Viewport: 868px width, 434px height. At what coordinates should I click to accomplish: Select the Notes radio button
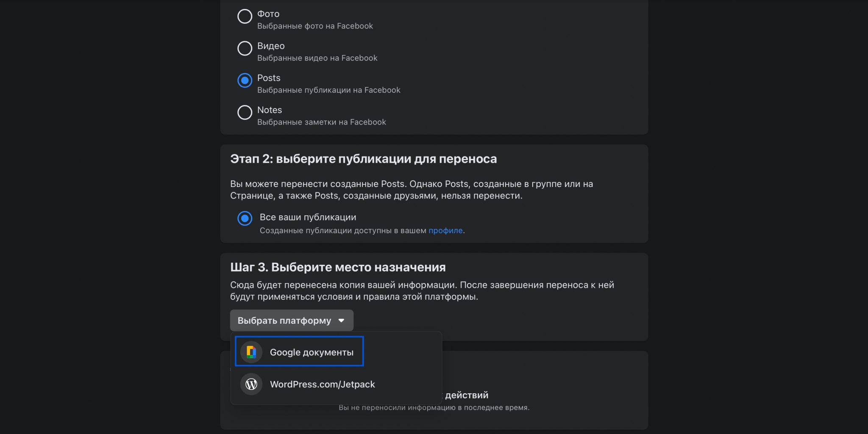point(245,112)
